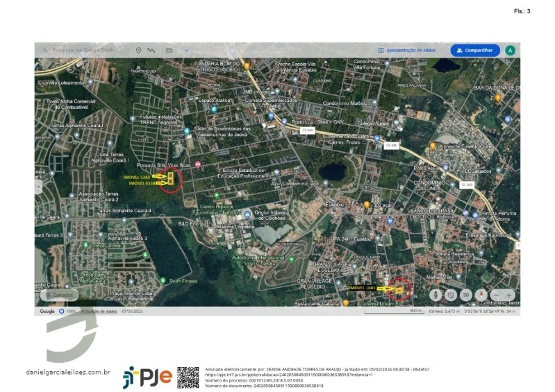Click the 'Futuras instalações TREND negócios' label
Viewport: 555px width, 392px height.
click(x=161, y=119)
